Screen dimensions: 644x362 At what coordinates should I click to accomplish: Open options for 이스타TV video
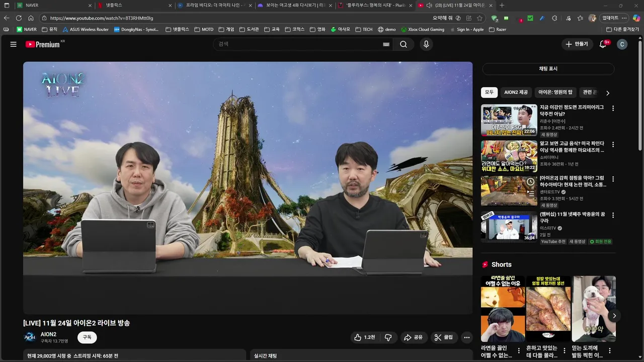click(613, 215)
